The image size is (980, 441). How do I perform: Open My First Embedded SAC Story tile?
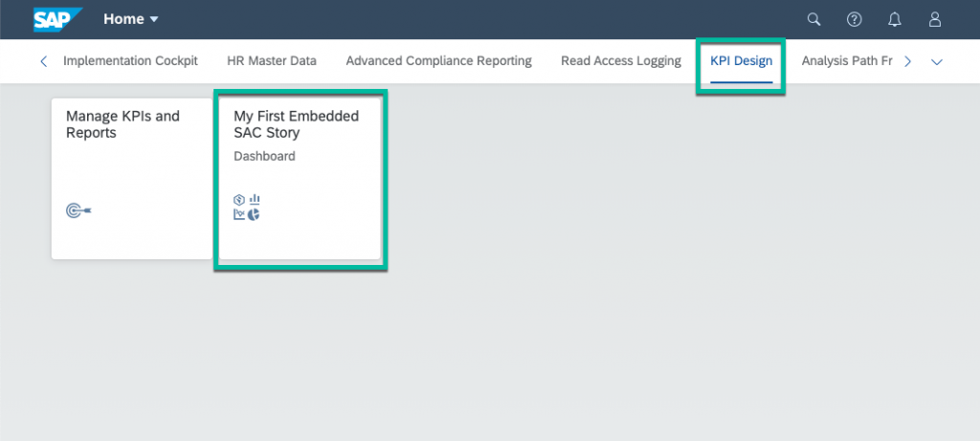[x=300, y=178]
